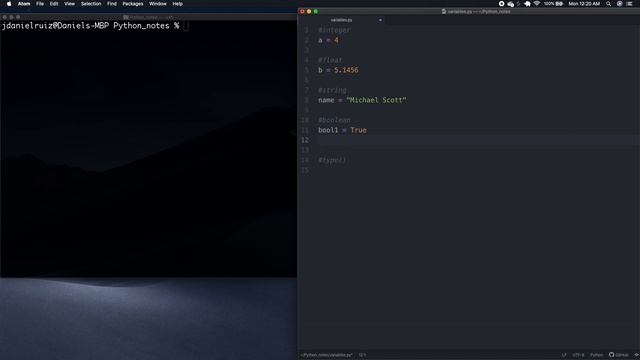This screenshot has height=360, width=640.
Task: Click the battery status indicator
Action: pyautogui.click(x=553, y=4)
